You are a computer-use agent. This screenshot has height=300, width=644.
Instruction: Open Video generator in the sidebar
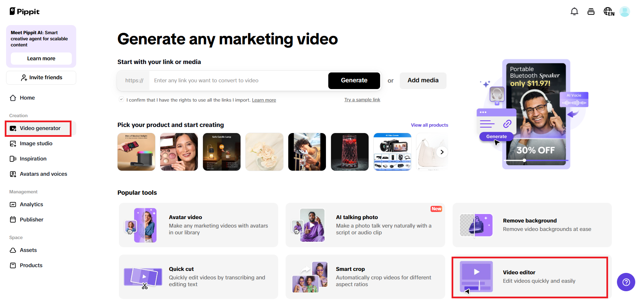pos(41,128)
